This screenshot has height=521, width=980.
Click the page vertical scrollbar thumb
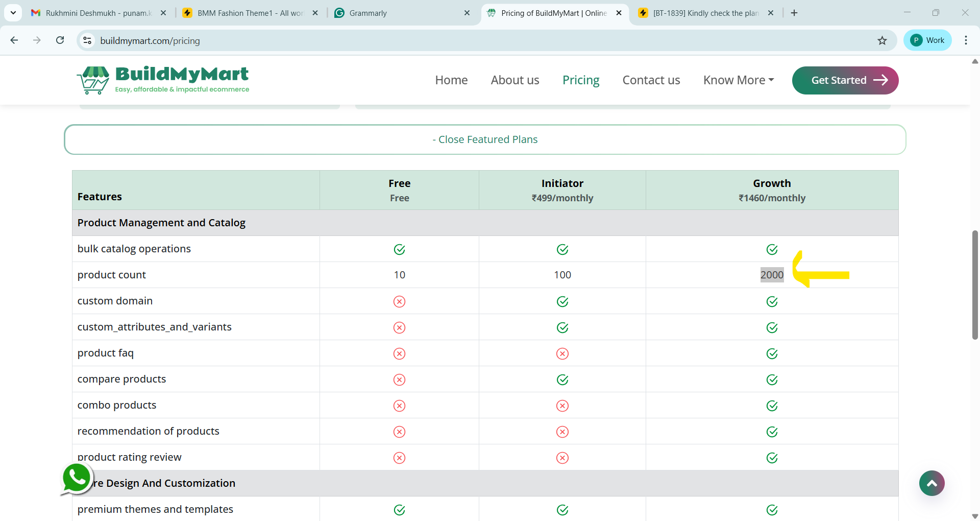[975, 285]
